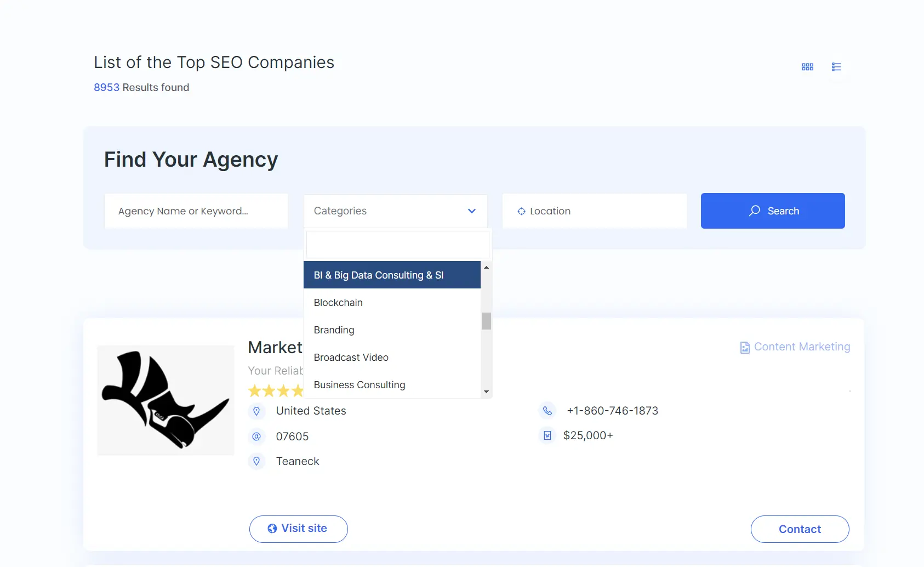Click the category filter search box
This screenshot has width=924, height=567.
pyautogui.click(x=397, y=245)
